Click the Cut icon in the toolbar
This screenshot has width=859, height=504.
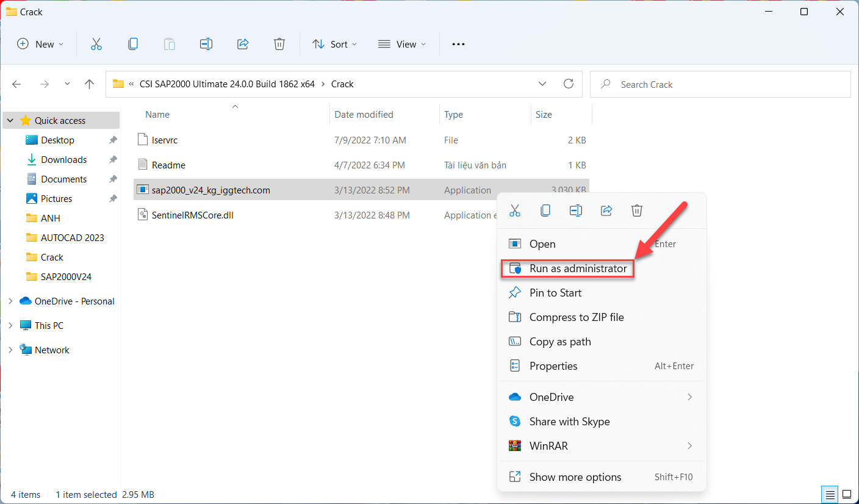click(x=96, y=44)
